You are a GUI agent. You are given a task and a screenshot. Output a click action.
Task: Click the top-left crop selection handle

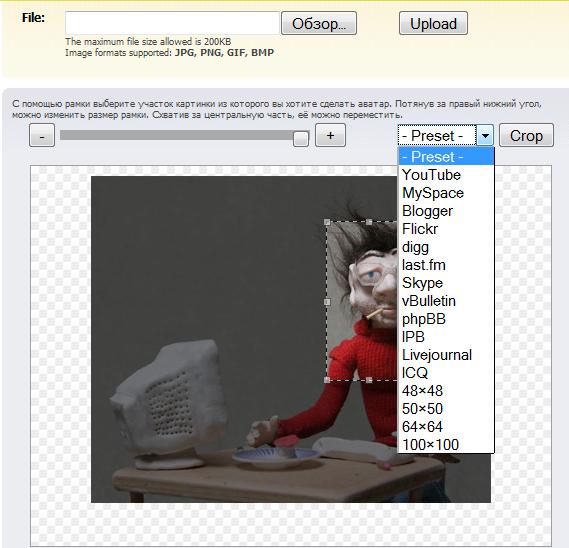(x=327, y=222)
